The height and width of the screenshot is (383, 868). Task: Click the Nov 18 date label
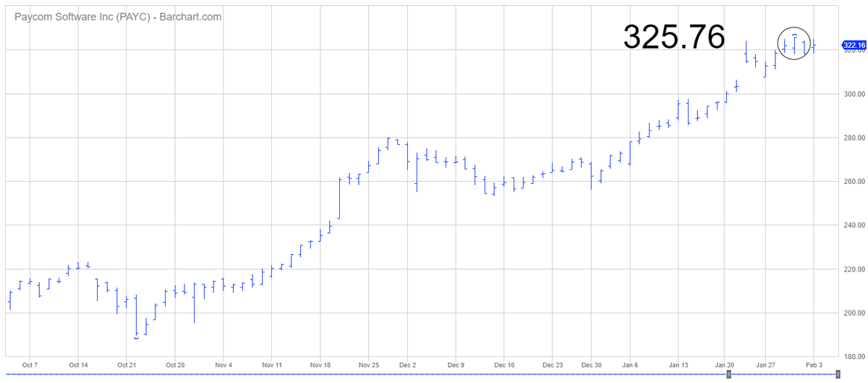pos(320,366)
